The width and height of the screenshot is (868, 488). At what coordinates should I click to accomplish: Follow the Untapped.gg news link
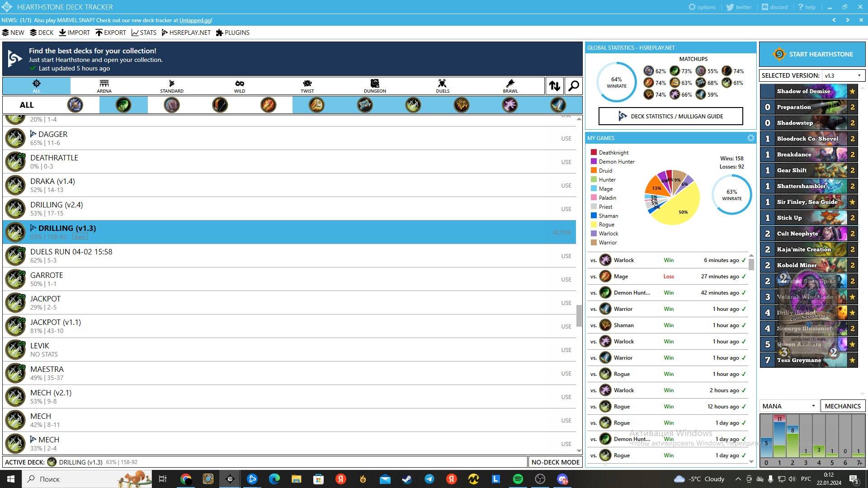pyautogui.click(x=195, y=20)
